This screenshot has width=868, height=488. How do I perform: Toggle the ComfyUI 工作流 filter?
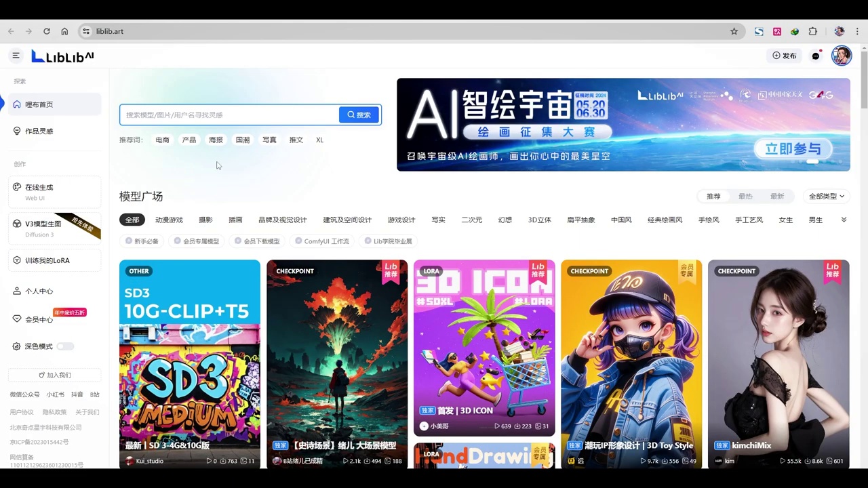pyautogui.click(x=321, y=241)
